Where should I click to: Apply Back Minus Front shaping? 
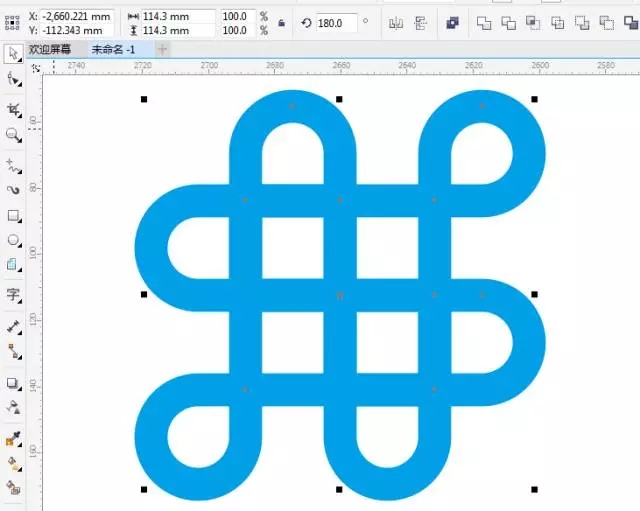coord(607,23)
